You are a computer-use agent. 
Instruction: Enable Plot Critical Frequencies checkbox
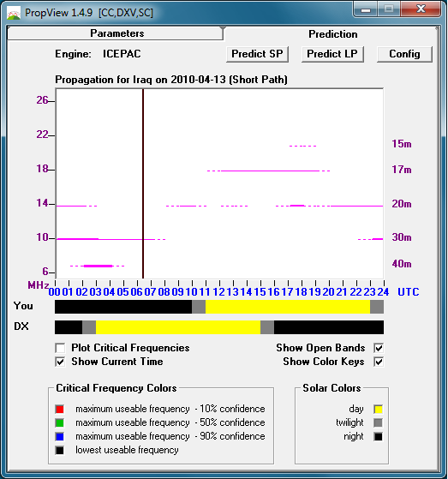click(60, 348)
